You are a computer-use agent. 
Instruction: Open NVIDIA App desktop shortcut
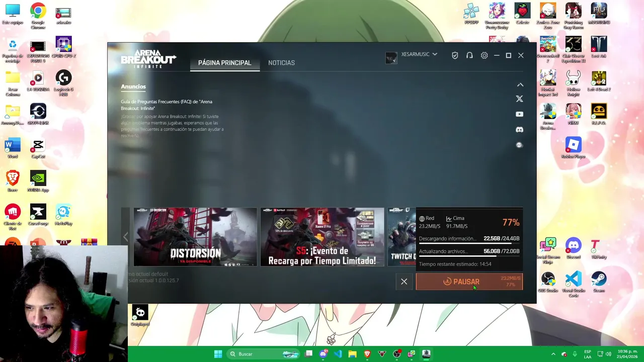pyautogui.click(x=38, y=182)
